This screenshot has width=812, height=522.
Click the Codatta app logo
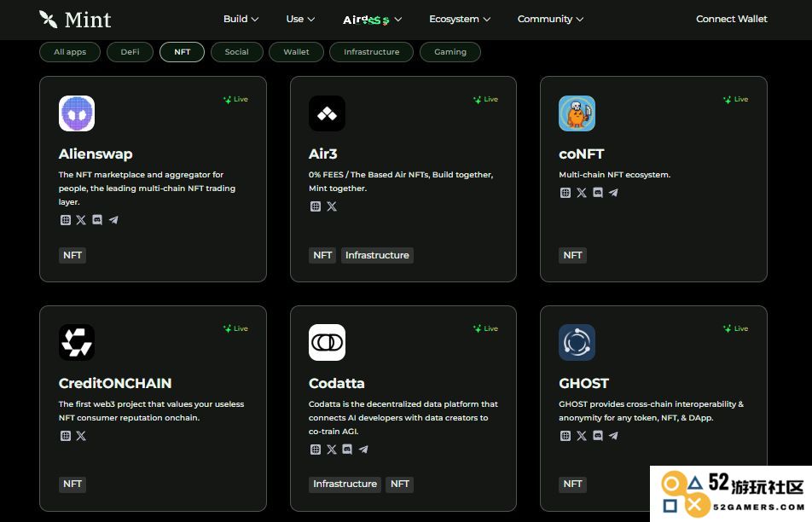pyautogui.click(x=327, y=342)
